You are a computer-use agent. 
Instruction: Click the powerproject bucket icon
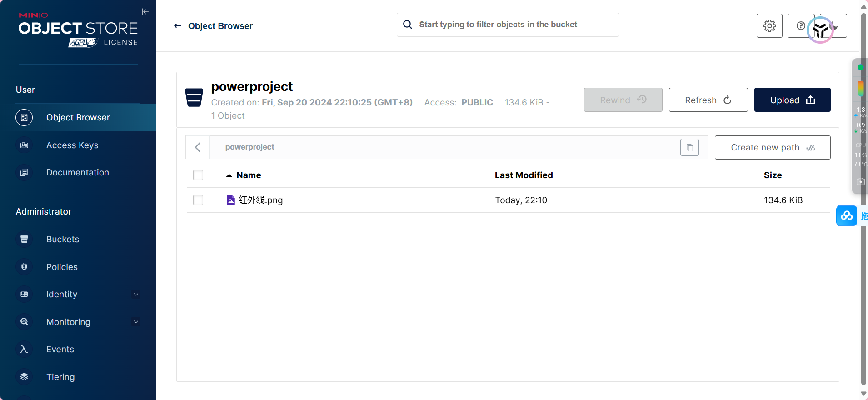194,98
